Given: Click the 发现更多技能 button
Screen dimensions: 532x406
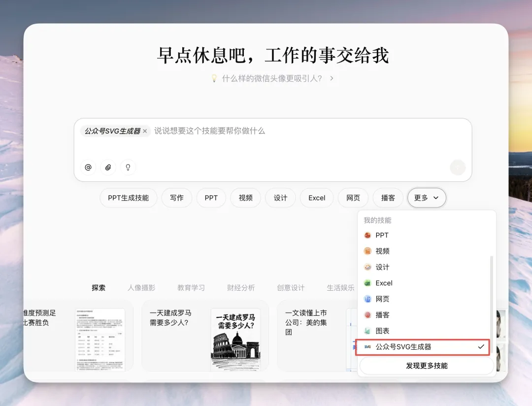Looking at the screenshot, I should 426,366.
